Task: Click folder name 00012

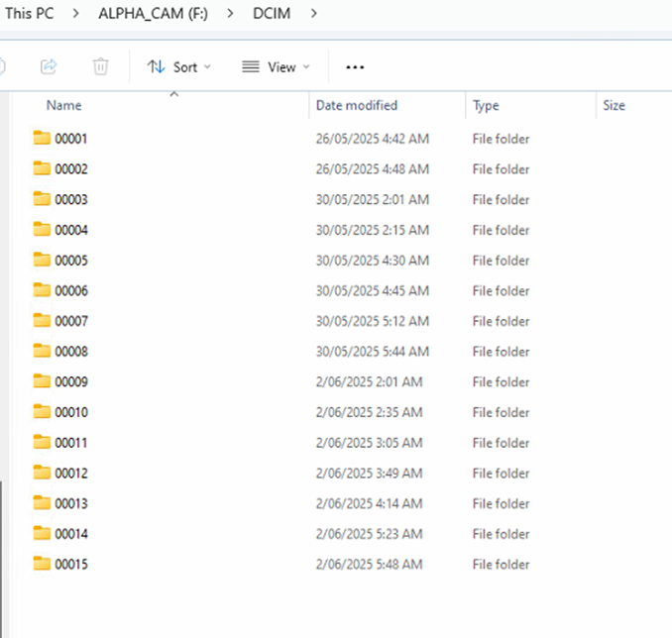Action: tap(71, 474)
